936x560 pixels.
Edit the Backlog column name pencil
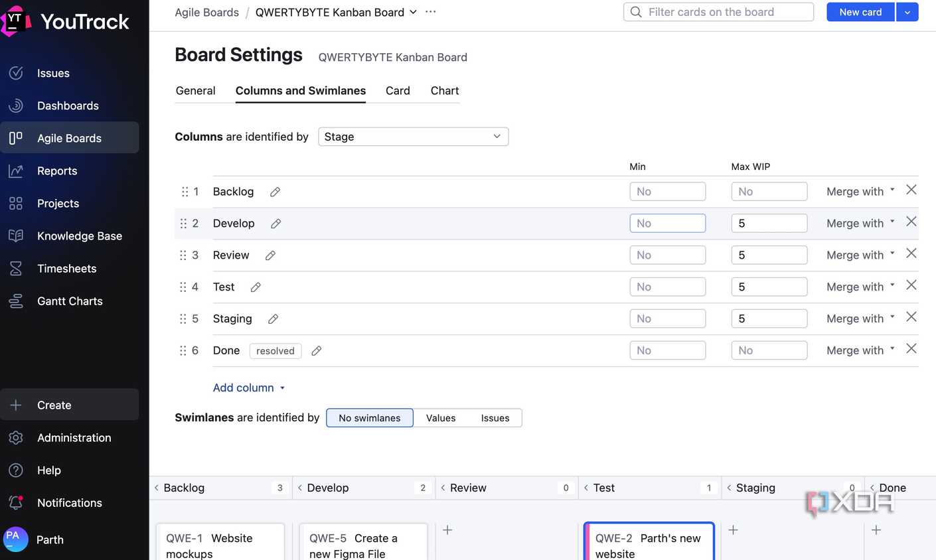click(275, 192)
